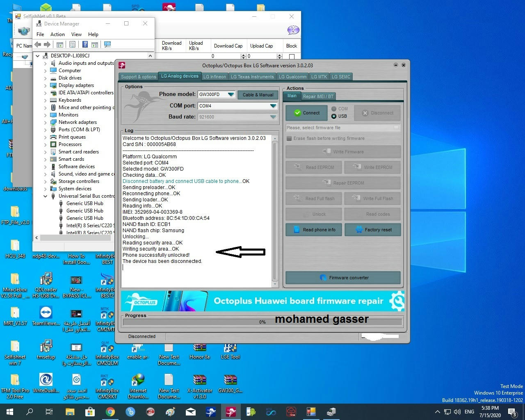Open the Action menu in Device Manager
The image size is (525, 420).
click(57, 34)
